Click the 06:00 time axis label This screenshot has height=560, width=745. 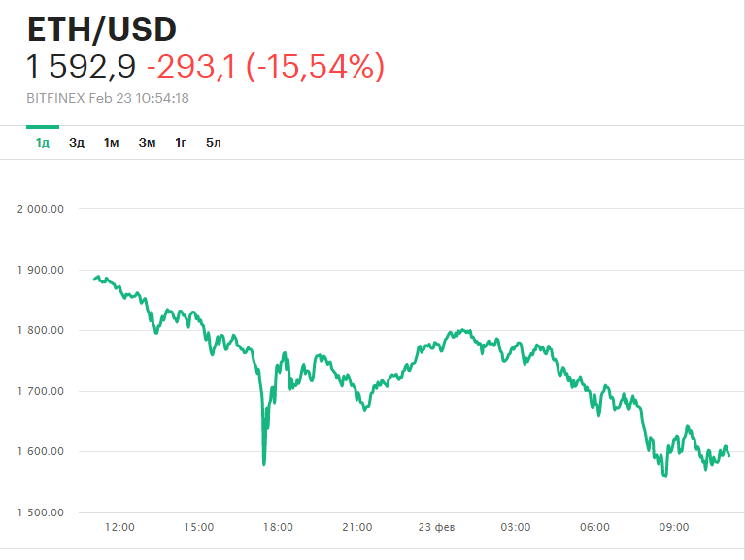tap(594, 527)
